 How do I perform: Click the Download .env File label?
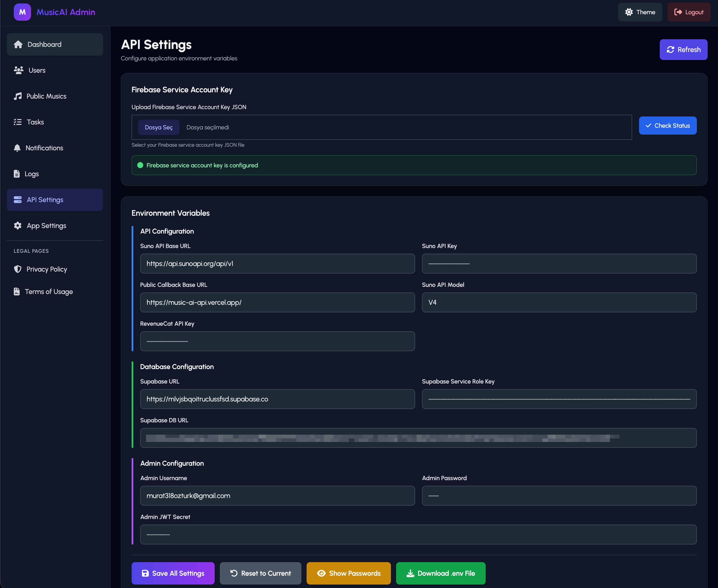[446, 573]
